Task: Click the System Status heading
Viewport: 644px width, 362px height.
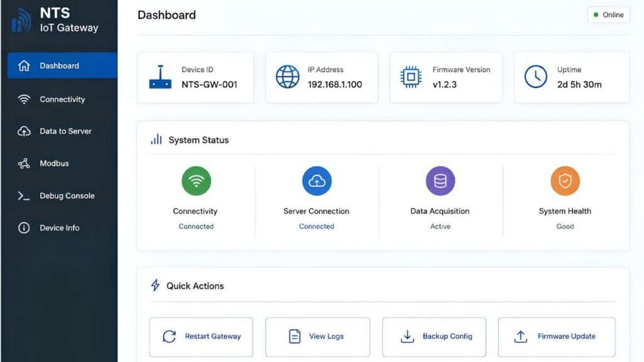Action: [x=199, y=140]
